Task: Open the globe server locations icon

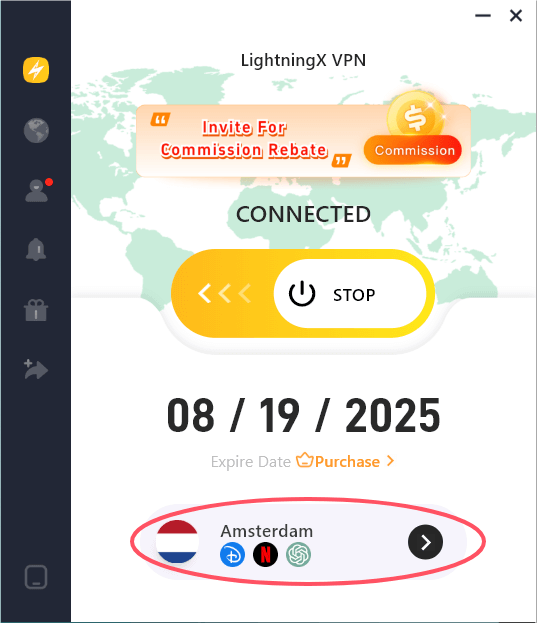Action: tap(36, 130)
